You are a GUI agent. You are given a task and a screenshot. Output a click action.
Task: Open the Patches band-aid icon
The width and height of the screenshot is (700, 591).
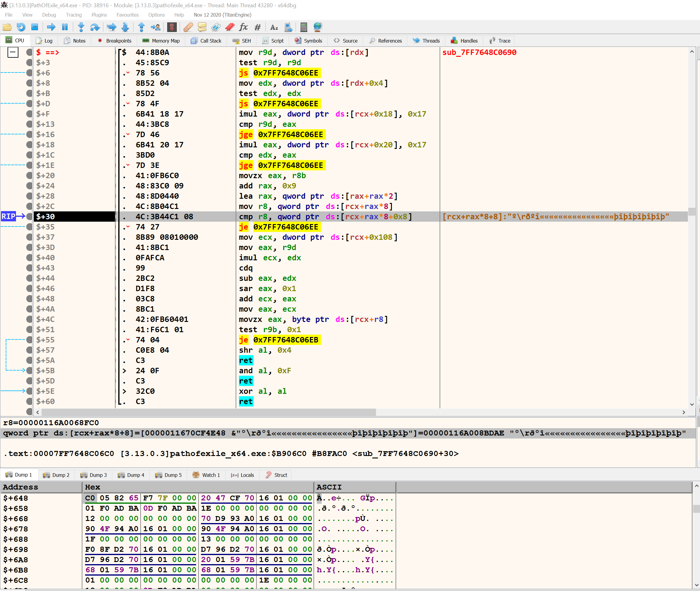(x=188, y=27)
